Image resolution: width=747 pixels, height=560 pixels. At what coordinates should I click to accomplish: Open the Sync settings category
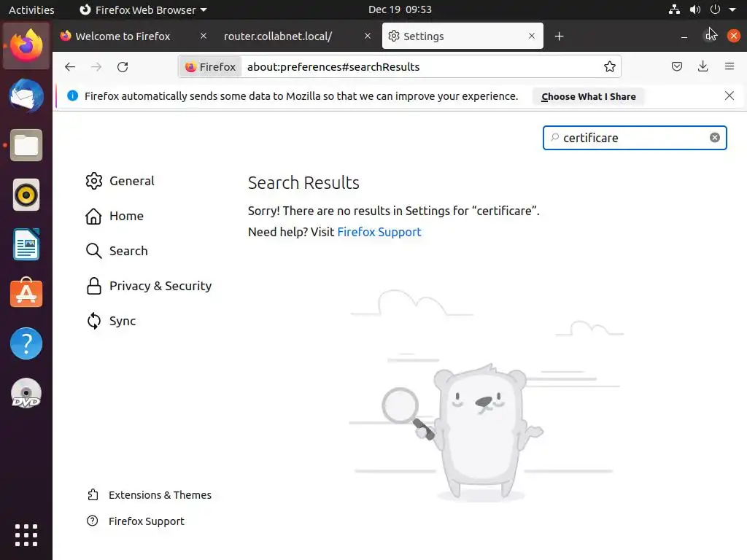pos(111,321)
